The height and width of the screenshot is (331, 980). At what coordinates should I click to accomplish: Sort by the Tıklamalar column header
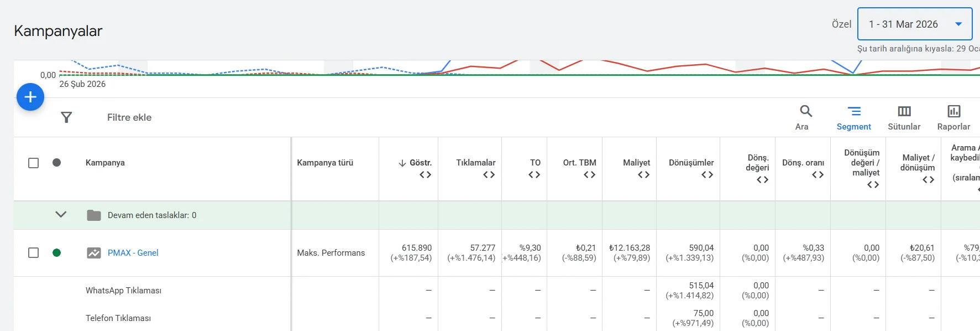point(475,163)
